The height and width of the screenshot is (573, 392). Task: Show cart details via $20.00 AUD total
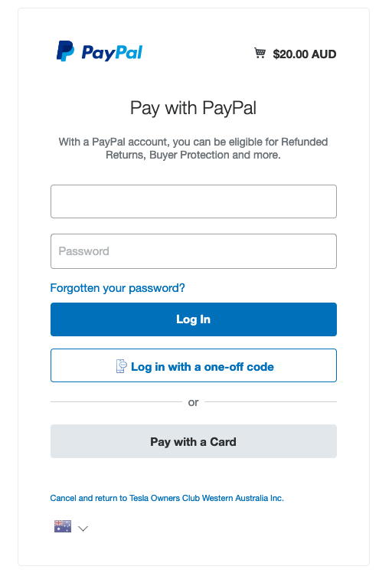(304, 54)
